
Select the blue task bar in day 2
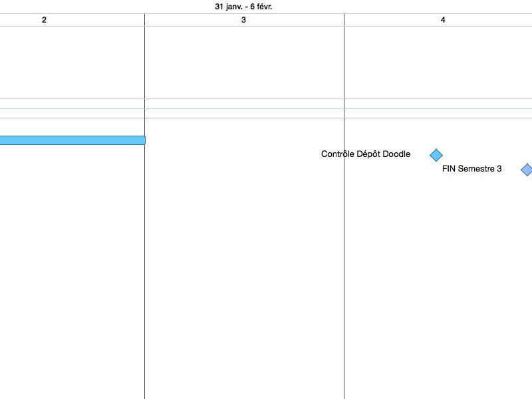pyautogui.click(x=66, y=140)
